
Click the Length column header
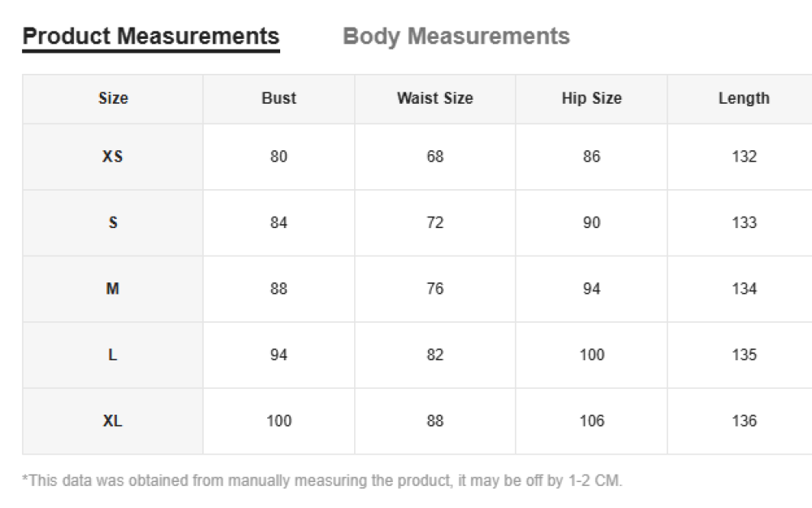pyautogui.click(x=744, y=98)
